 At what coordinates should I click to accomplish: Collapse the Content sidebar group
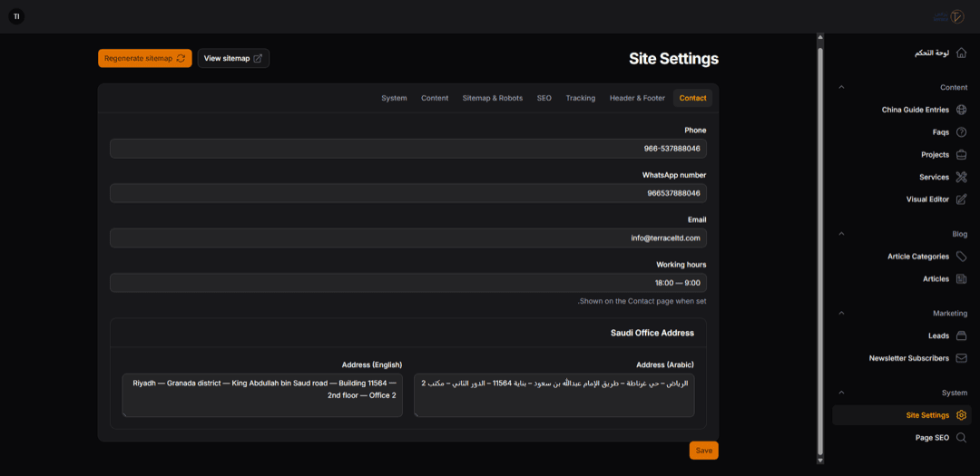tap(841, 87)
